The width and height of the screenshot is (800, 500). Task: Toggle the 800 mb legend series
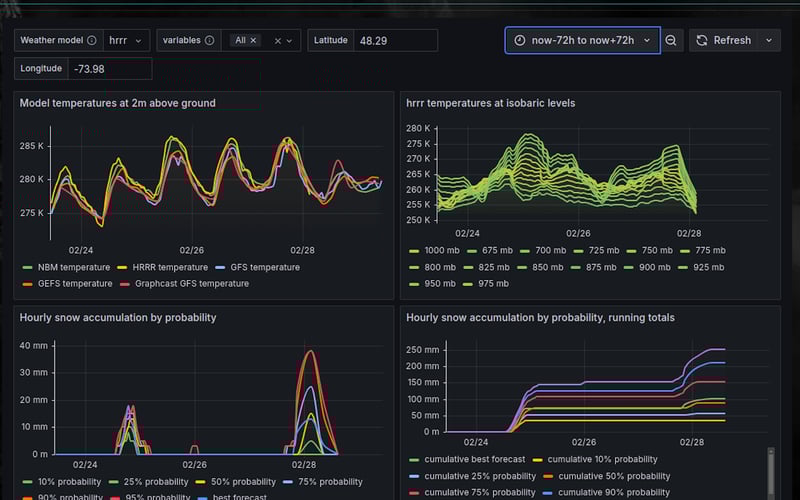[x=440, y=267]
